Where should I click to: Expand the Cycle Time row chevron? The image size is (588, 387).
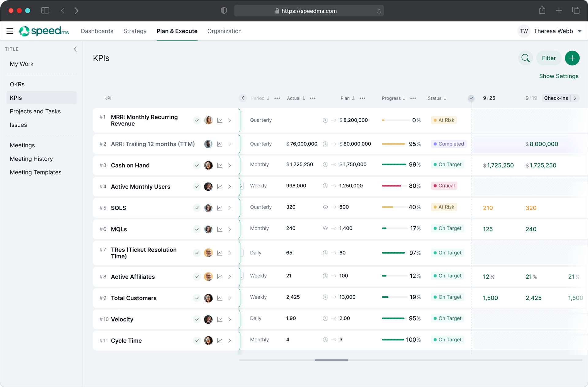(230, 341)
